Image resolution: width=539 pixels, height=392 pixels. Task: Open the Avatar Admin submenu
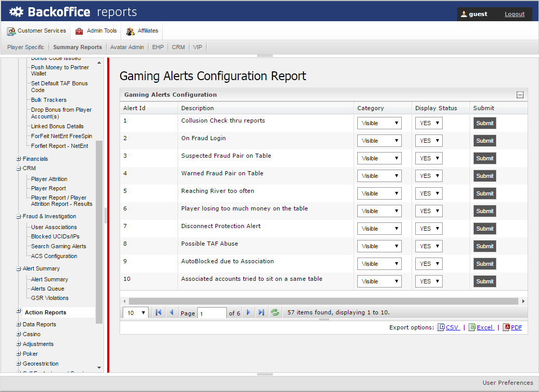tap(127, 47)
